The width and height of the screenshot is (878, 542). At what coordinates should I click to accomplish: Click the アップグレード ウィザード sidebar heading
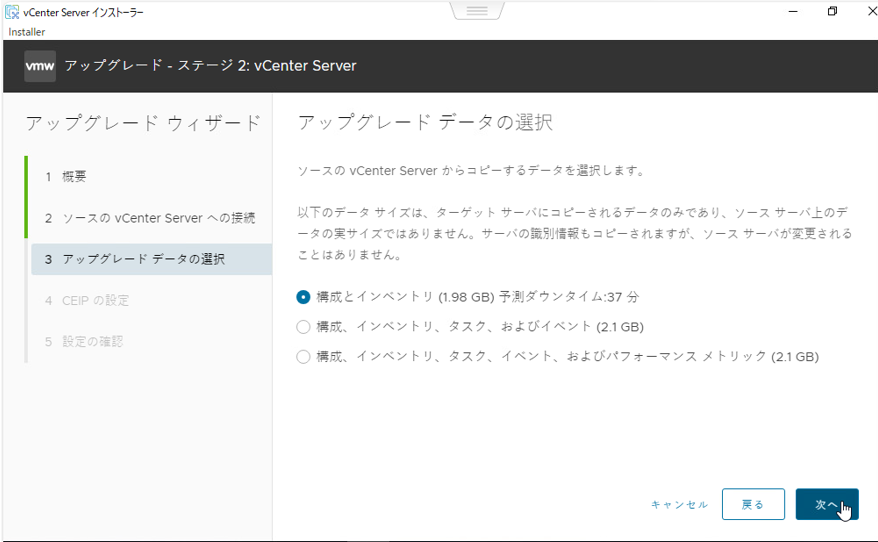142,123
